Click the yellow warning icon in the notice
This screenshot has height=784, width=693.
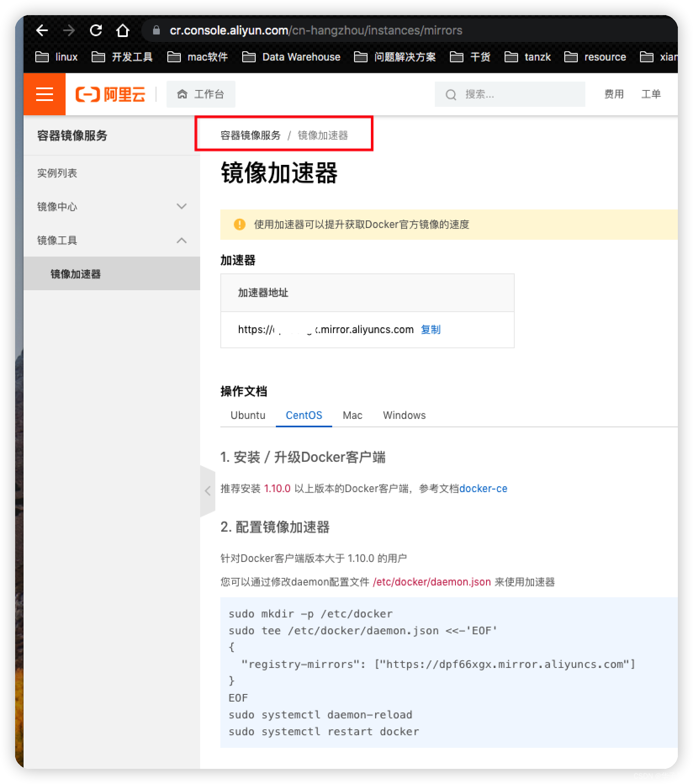tap(240, 224)
